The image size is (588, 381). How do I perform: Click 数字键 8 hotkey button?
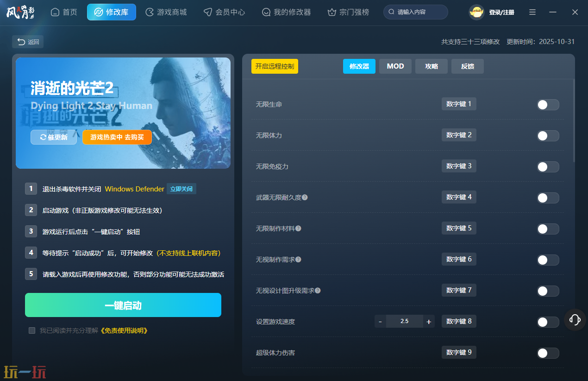[459, 321]
